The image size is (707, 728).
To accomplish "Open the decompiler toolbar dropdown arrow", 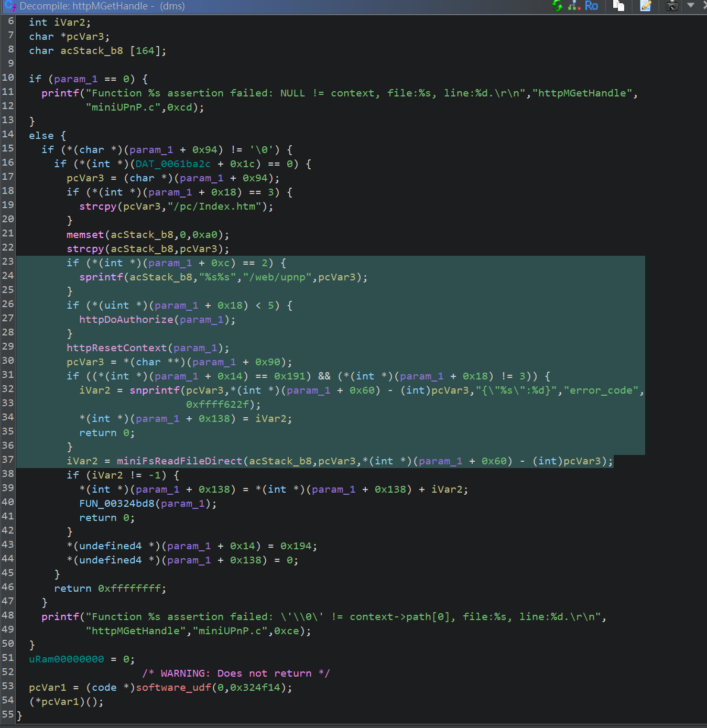I will click(x=691, y=6).
